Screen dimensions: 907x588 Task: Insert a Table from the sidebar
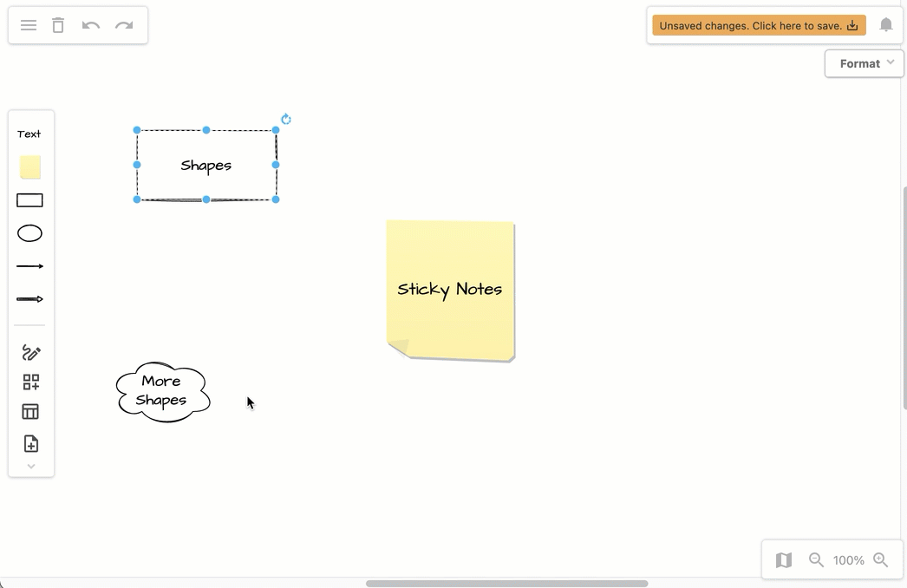click(x=29, y=411)
